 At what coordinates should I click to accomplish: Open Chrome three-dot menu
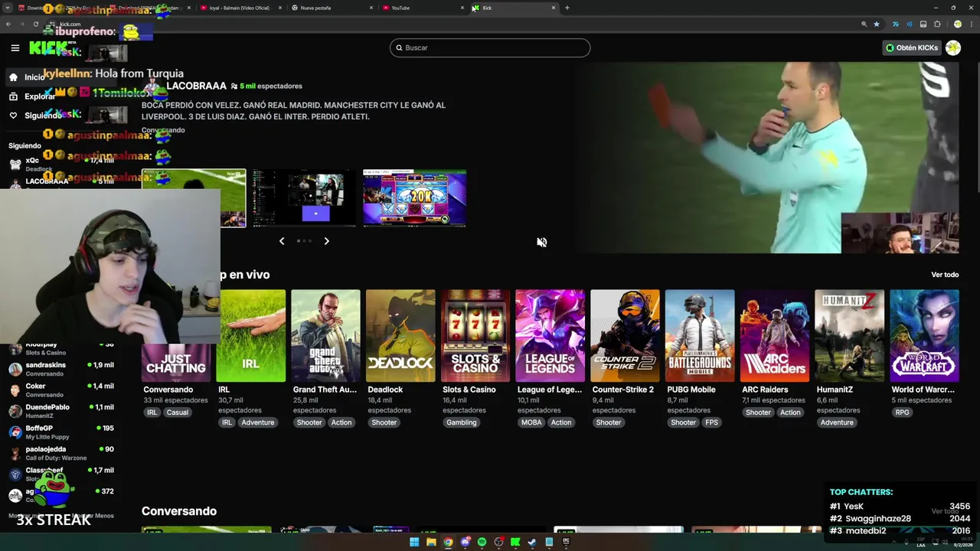click(972, 24)
